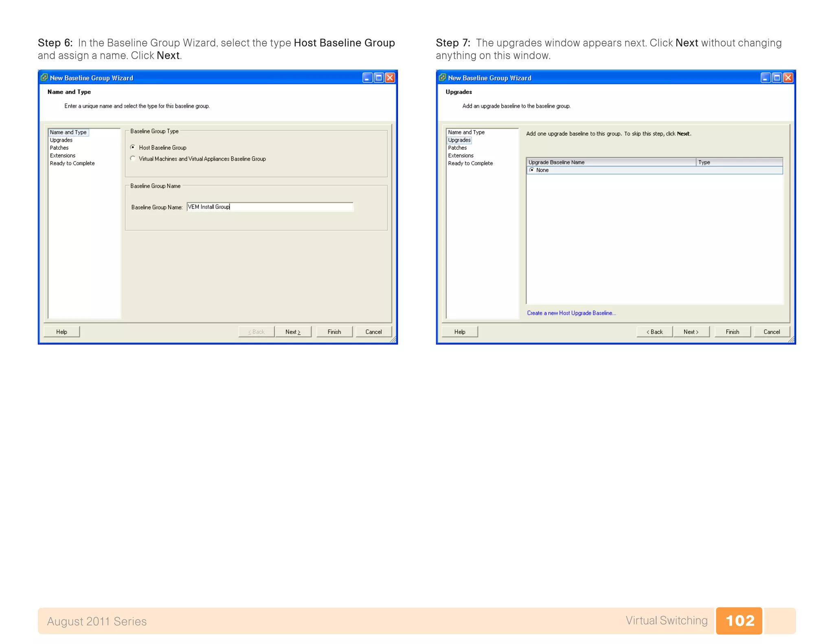The image size is (834, 644).
Task: Click Next in the Upgrades wizard
Action: point(691,332)
